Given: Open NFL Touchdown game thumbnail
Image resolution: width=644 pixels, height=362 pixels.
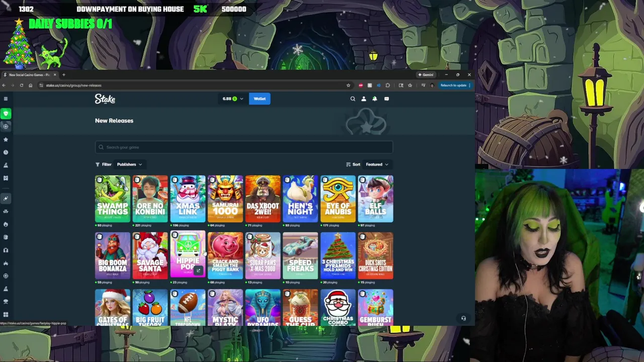Looking at the screenshot, I should [188, 307].
